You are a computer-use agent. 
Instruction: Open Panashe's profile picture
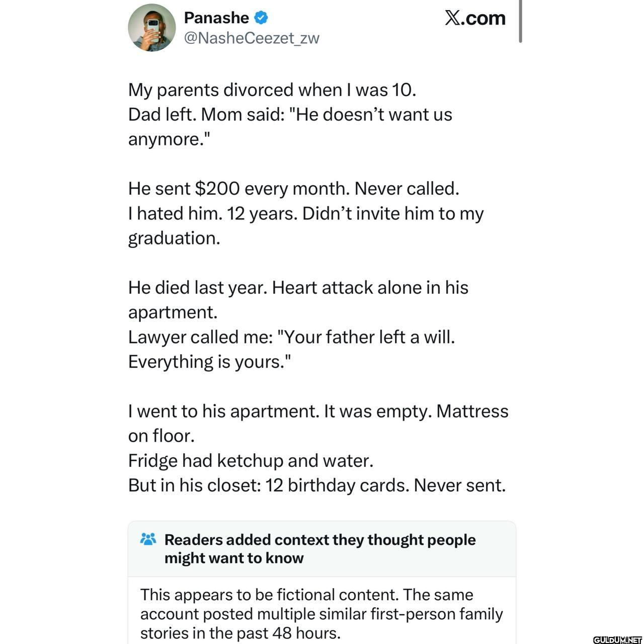click(x=152, y=28)
